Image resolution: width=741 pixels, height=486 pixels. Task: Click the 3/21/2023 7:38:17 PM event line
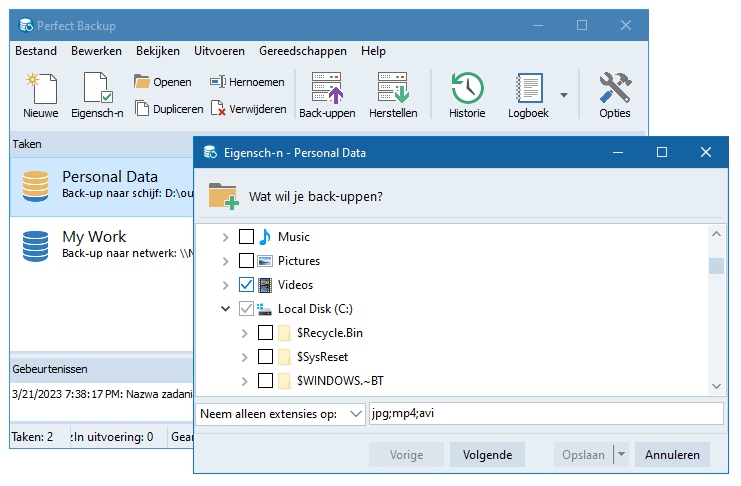pos(102,394)
